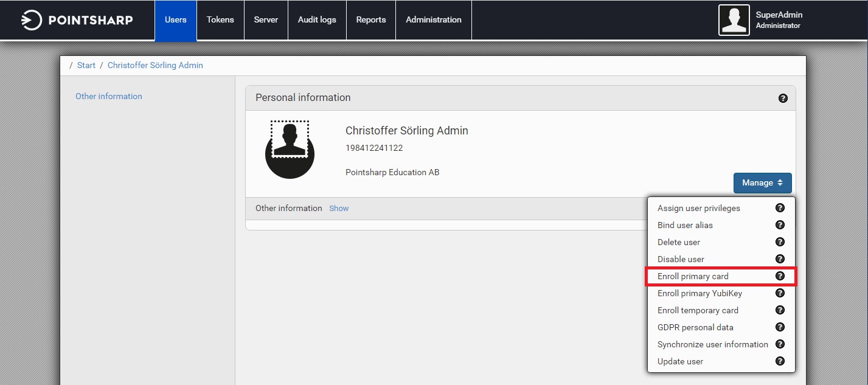
Task: Click the SuperAdmin profile avatar
Action: click(734, 20)
